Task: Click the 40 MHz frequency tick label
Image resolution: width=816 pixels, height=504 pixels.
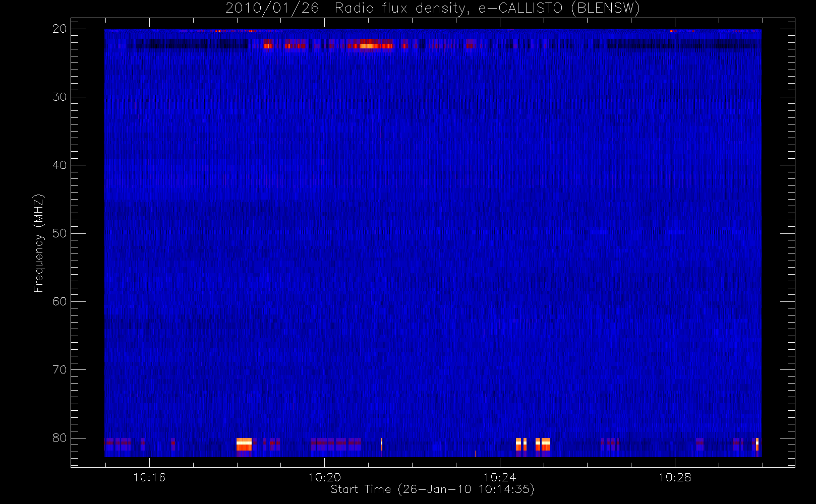Action: point(60,165)
